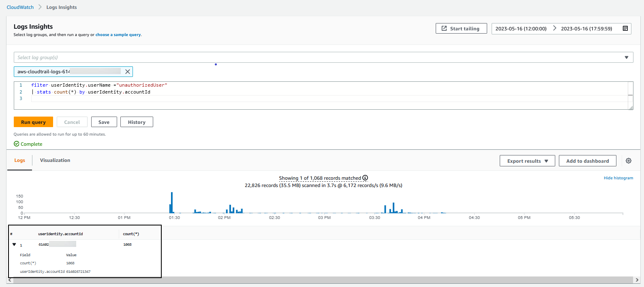Click the start time 2023-05-16 (12:00:00)
The height and width of the screenshot is (287, 644).
coord(521,28)
